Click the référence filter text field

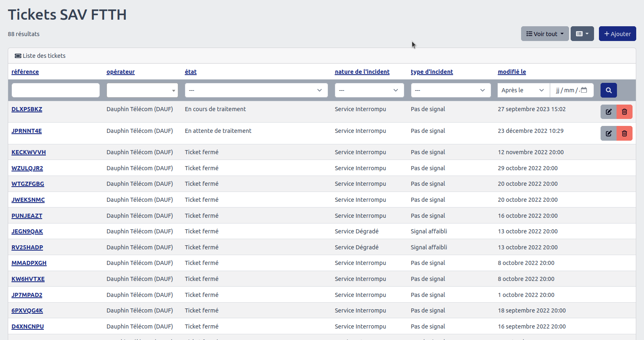pyautogui.click(x=56, y=90)
